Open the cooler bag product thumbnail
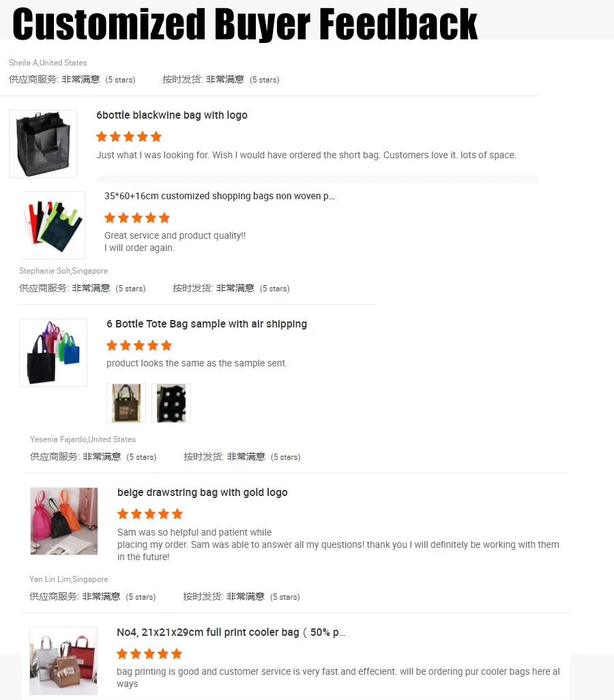 [x=63, y=661]
